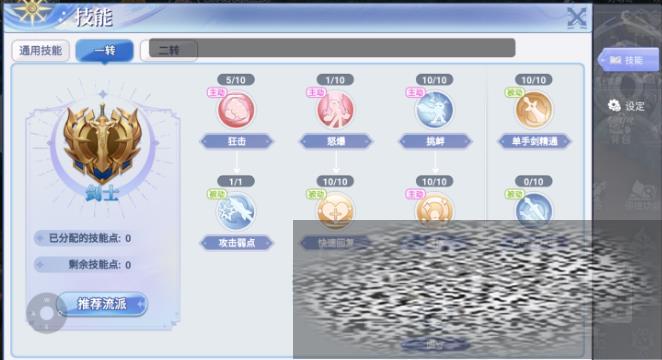The width and height of the screenshot is (662, 360).
Task: Click the 快速回复 heart skill icon
Action: click(x=335, y=210)
